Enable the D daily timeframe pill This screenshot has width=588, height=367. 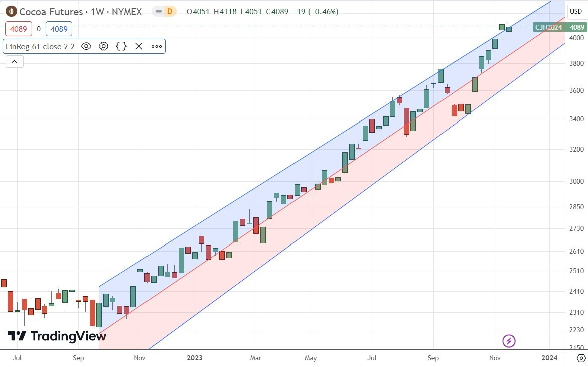click(x=170, y=11)
